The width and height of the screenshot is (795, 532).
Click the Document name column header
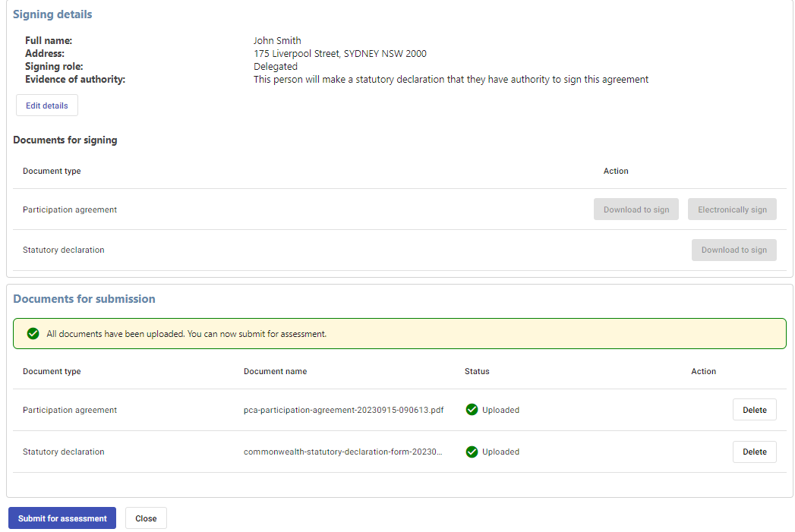(x=275, y=371)
